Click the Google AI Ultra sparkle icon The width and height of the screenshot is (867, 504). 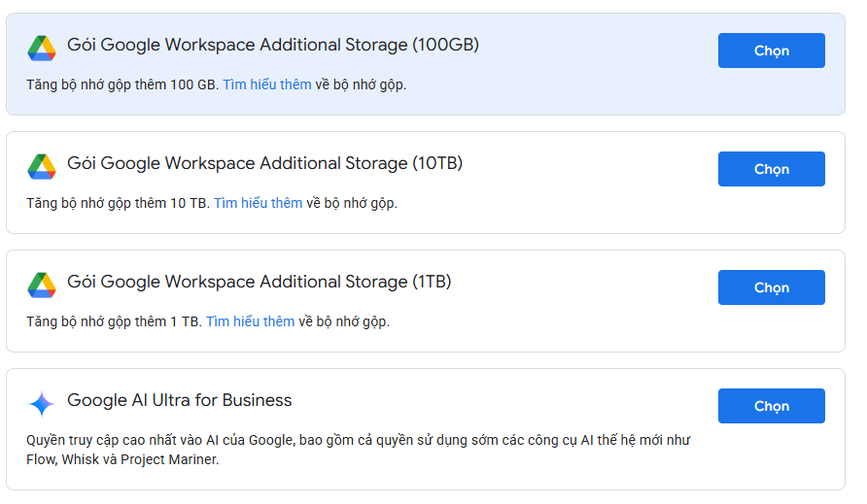point(42,404)
